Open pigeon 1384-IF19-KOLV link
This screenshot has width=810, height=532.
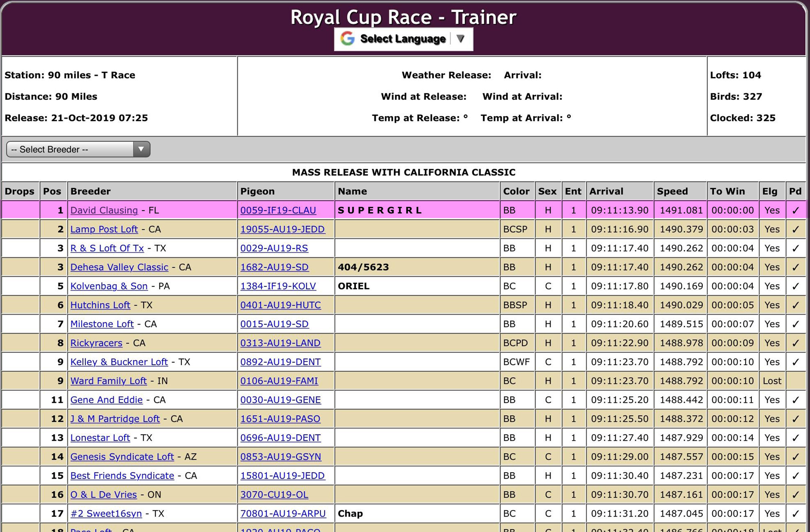(278, 286)
